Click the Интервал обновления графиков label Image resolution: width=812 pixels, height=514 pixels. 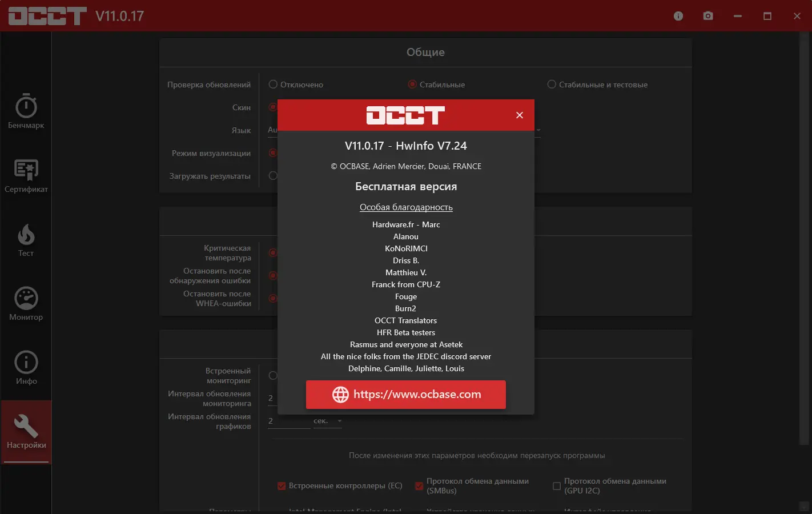(210, 421)
